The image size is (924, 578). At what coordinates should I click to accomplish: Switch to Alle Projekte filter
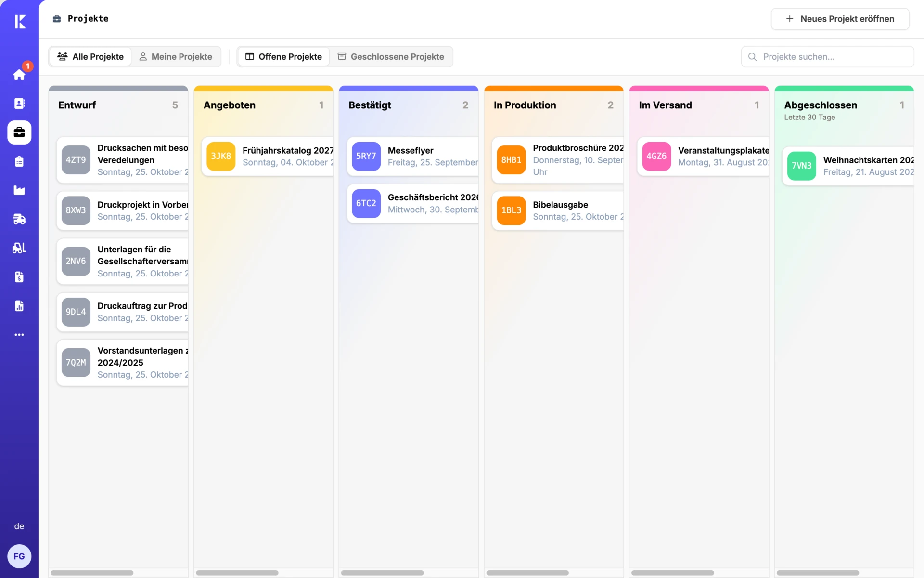pyautogui.click(x=90, y=57)
